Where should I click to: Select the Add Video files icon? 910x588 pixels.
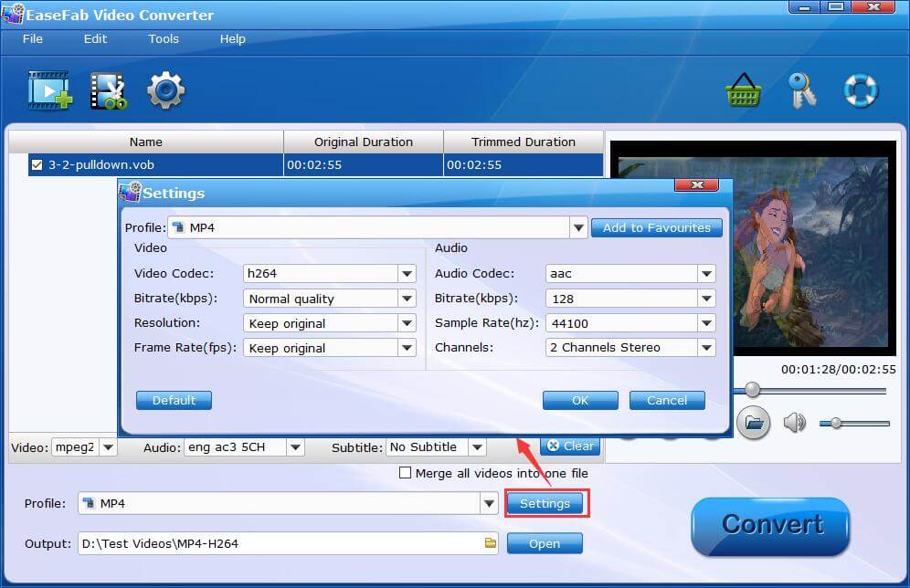pyautogui.click(x=49, y=90)
